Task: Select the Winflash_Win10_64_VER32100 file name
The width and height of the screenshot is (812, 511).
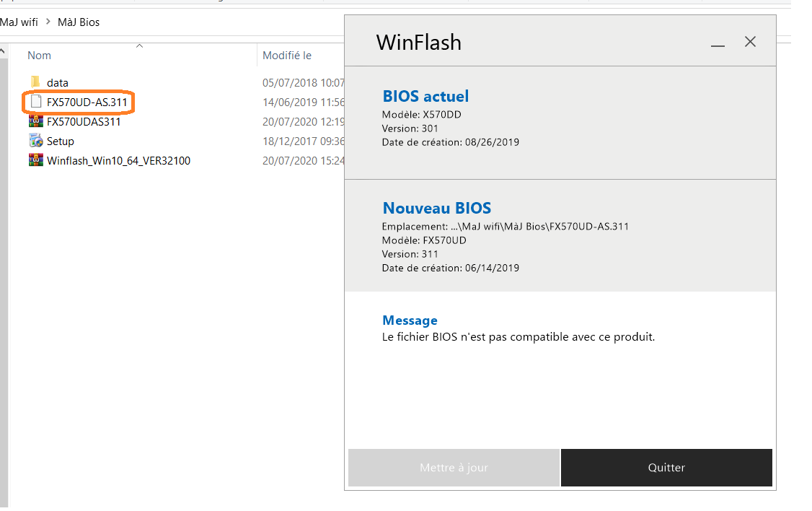Action: click(x=118, y=160)
